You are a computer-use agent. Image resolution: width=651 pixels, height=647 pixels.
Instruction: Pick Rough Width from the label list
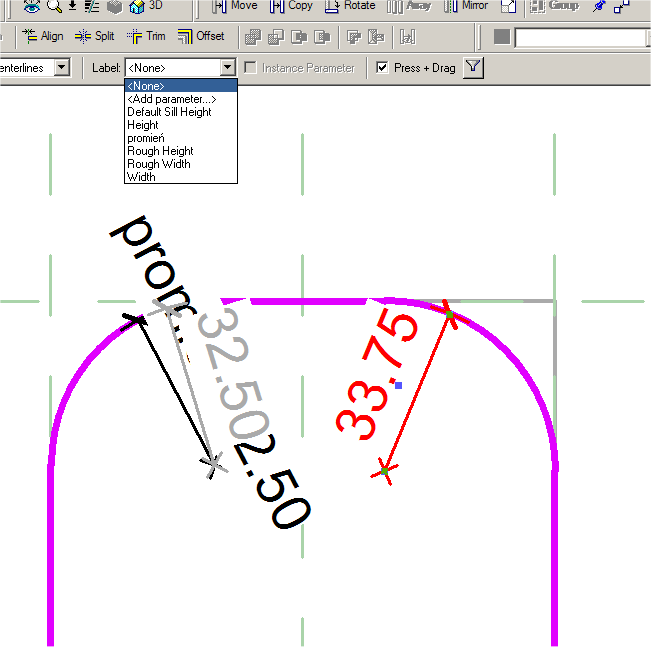tap(158, 164)
